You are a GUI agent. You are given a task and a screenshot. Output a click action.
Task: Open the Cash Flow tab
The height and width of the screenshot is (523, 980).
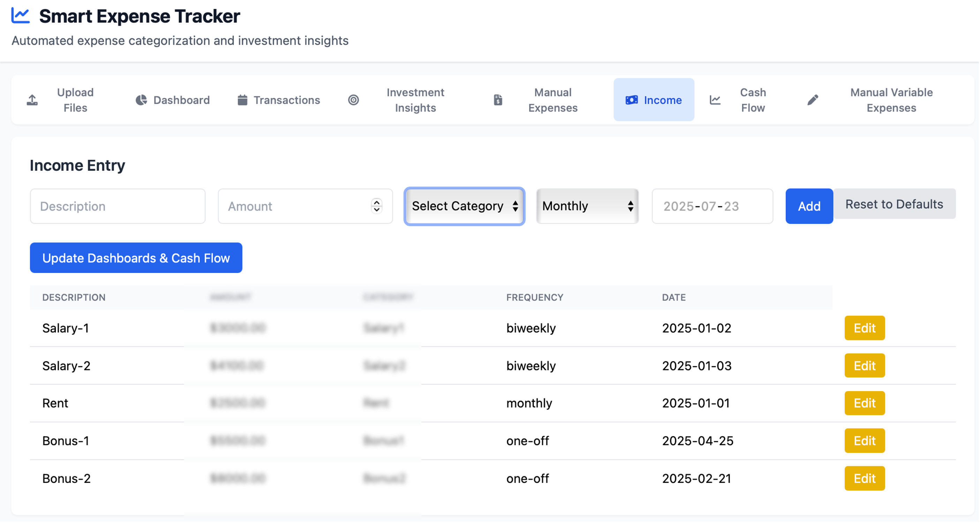(752, 100)
